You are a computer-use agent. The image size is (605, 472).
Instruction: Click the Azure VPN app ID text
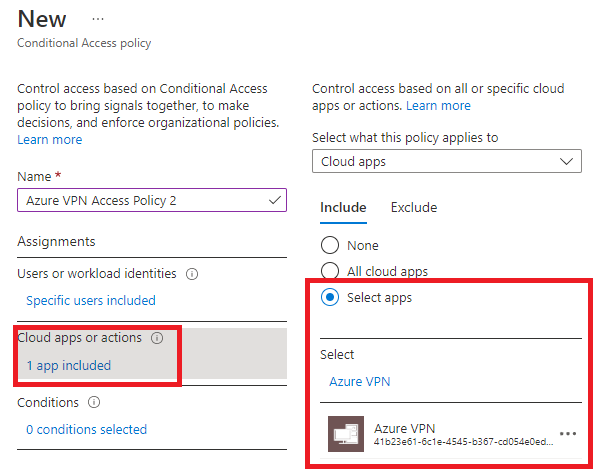click(x=463, y=442)
